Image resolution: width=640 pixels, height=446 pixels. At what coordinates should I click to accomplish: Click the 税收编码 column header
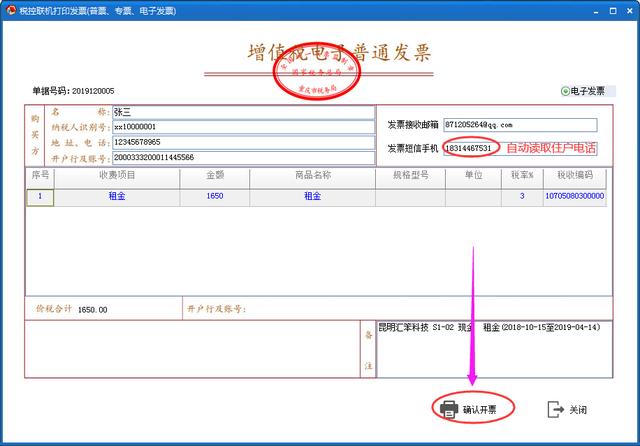(574, 175)
